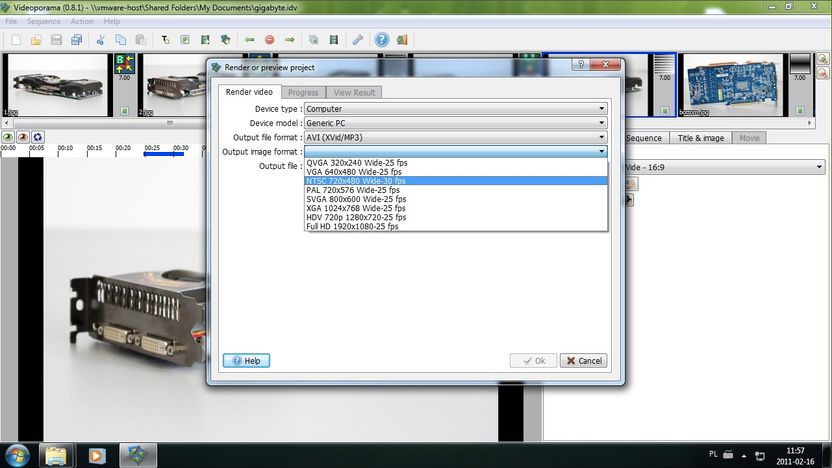Click the edit slide icon next to the right arrow
This screenshot has width=832, height=468.
coord(314,40)
